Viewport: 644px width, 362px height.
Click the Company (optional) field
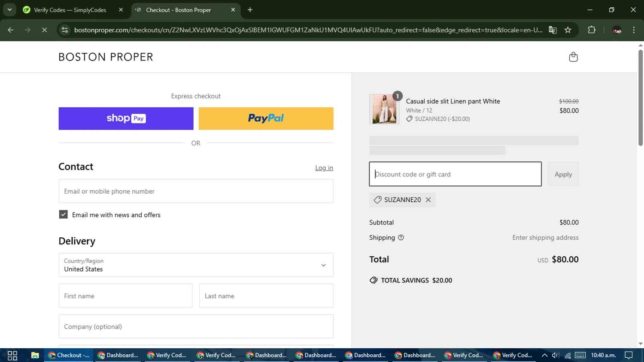pyautogui.click(x=196, y=326)
